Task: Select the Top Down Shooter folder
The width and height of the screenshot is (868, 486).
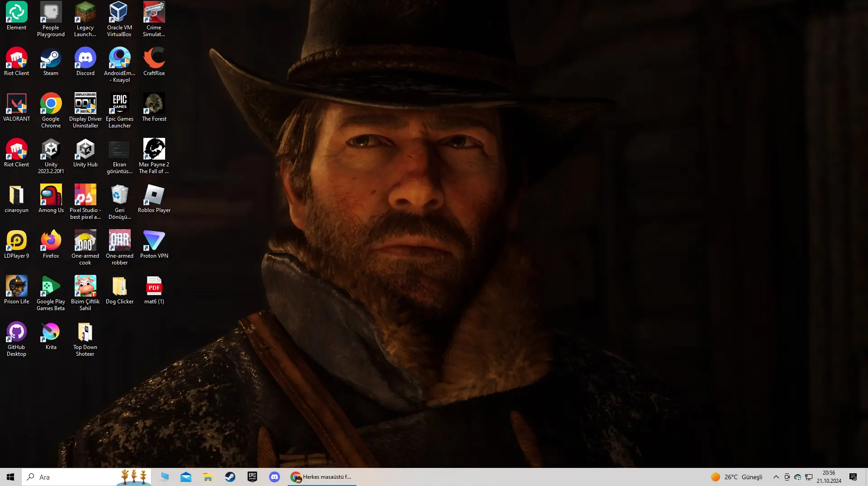Action: (x=85, y=339)
